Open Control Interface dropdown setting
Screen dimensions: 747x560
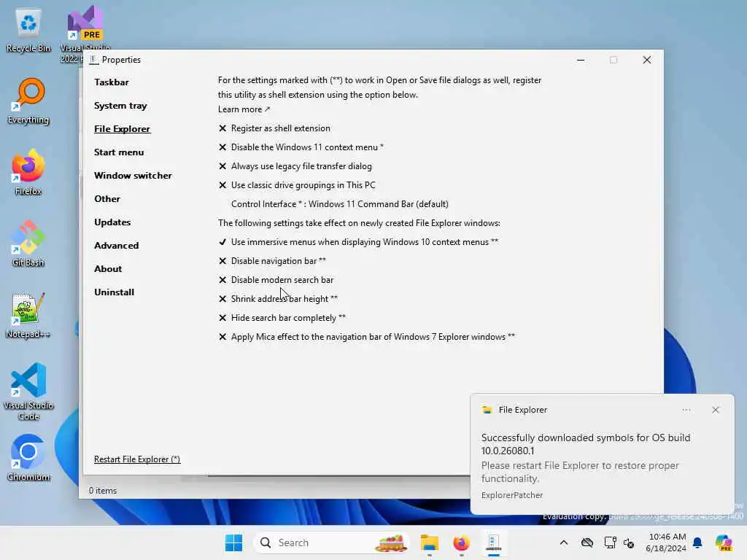[340, 204]
